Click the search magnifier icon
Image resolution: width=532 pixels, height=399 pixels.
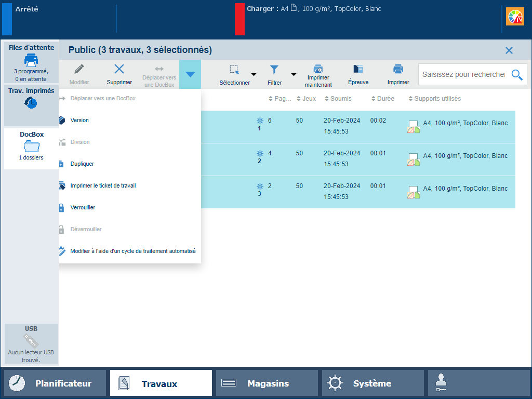(x=516, y=75)
